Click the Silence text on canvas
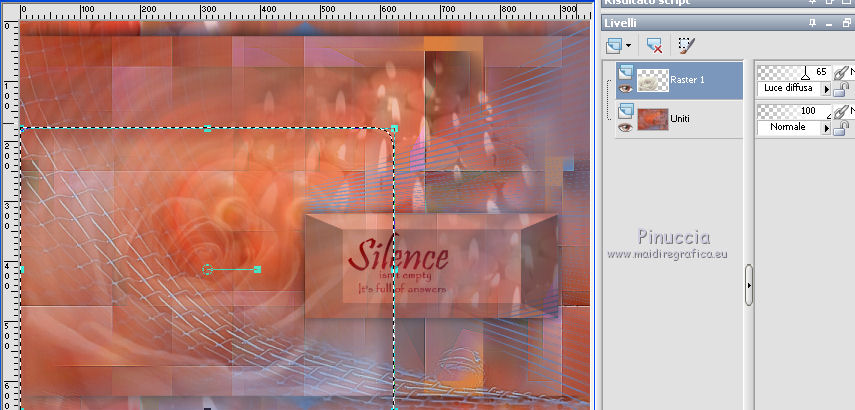The image size is (855, 410). [x=398, y=256]
